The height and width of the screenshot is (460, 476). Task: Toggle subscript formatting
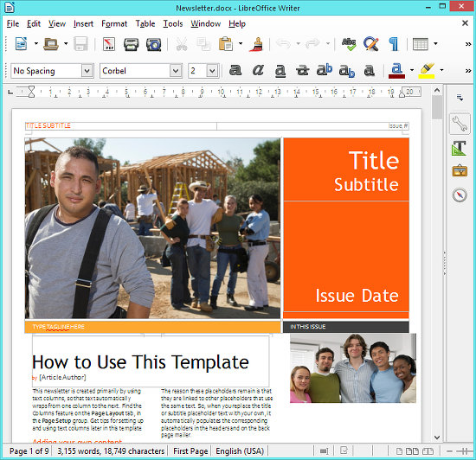coord(347,71)
